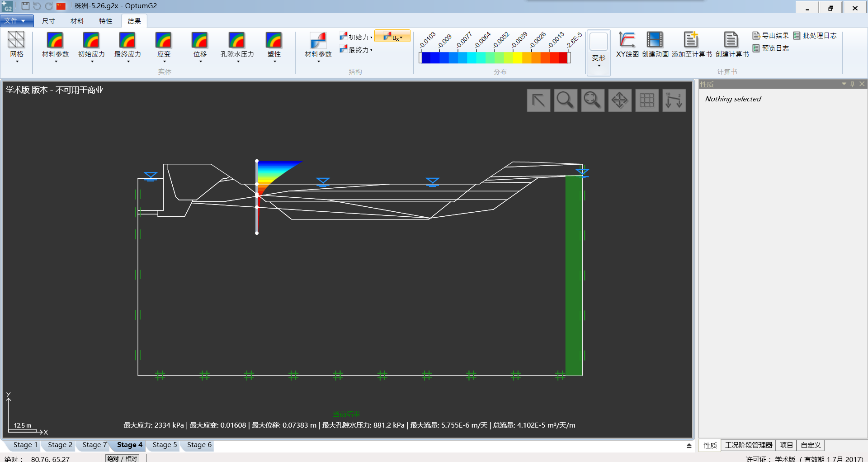
Task: Select the 性质 bottom panel tab
Action: [x=710, y=445]
